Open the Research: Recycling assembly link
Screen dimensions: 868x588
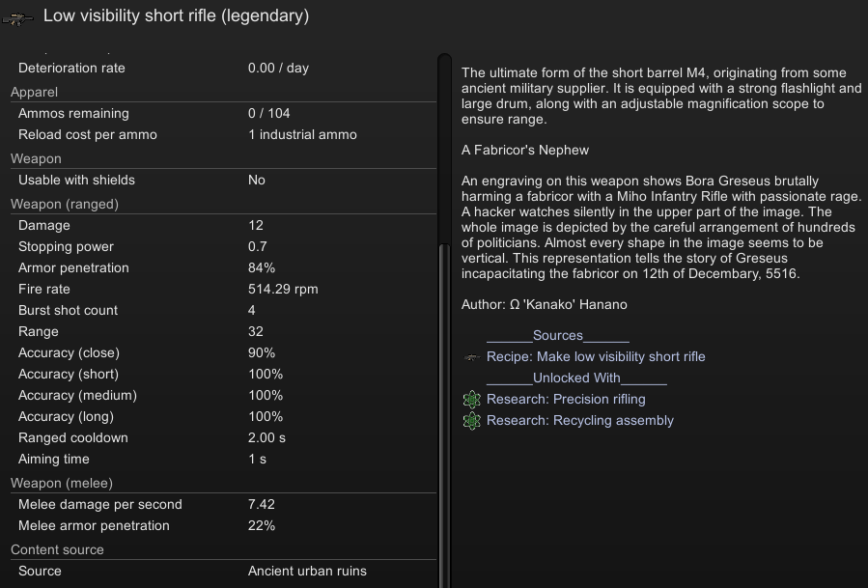coord(579,421)
